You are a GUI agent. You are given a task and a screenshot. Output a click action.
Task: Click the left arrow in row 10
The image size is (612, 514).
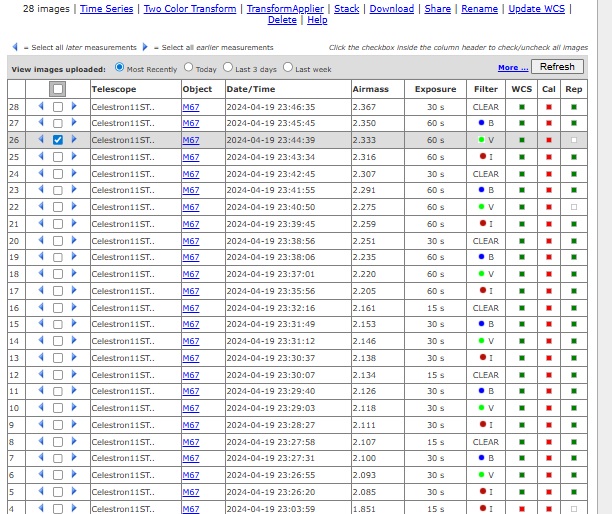pyautogui.click(x=41, y=408)
